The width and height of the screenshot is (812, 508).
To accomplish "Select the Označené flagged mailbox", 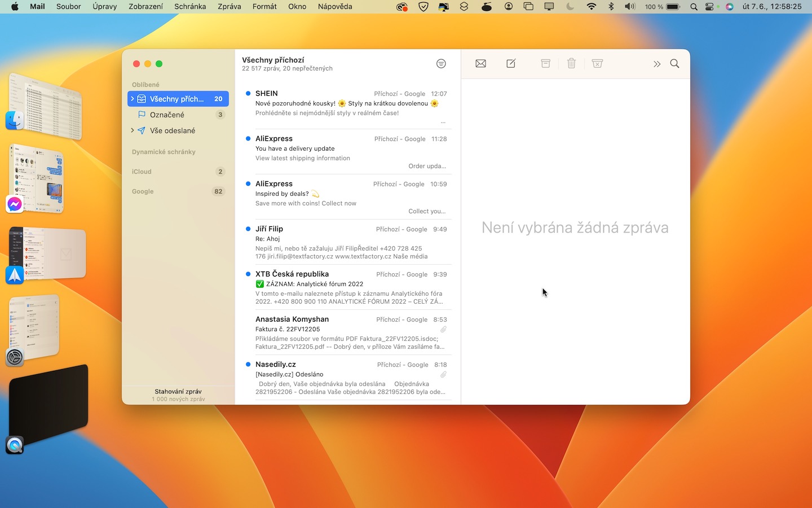I will (178, 115).
